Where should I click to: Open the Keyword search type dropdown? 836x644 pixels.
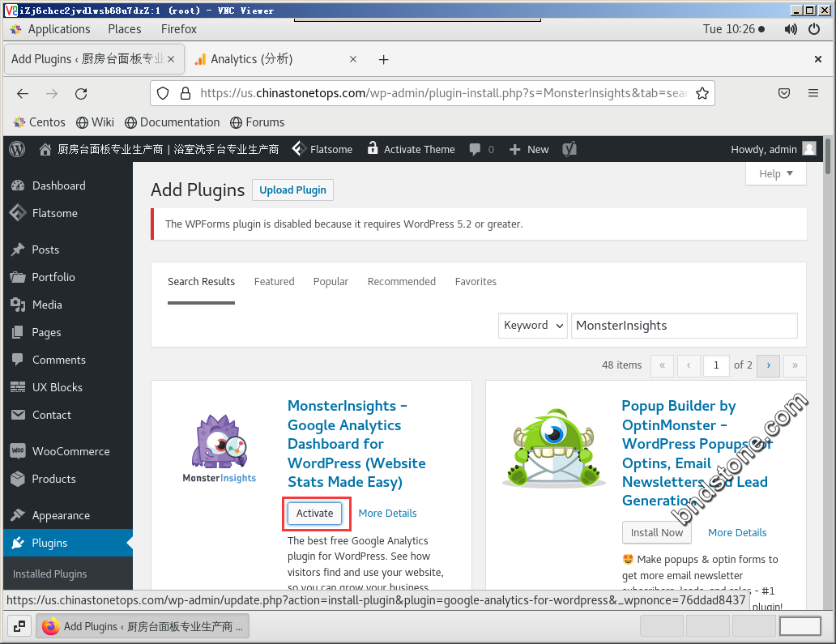tap(533, 325)
